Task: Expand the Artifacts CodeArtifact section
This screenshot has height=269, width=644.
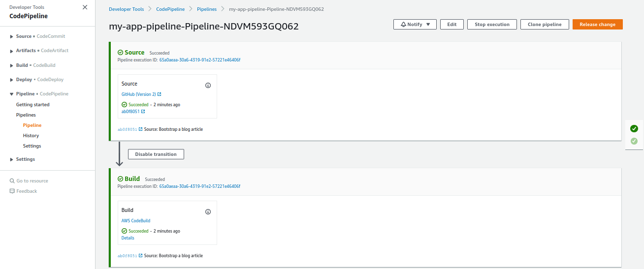Action: click(x=12, y=51)
